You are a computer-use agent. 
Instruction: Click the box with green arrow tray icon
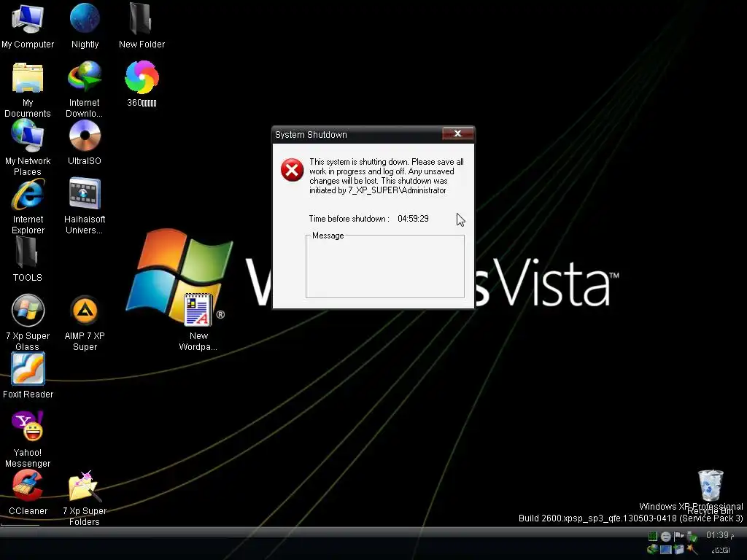tap(679, 549)
